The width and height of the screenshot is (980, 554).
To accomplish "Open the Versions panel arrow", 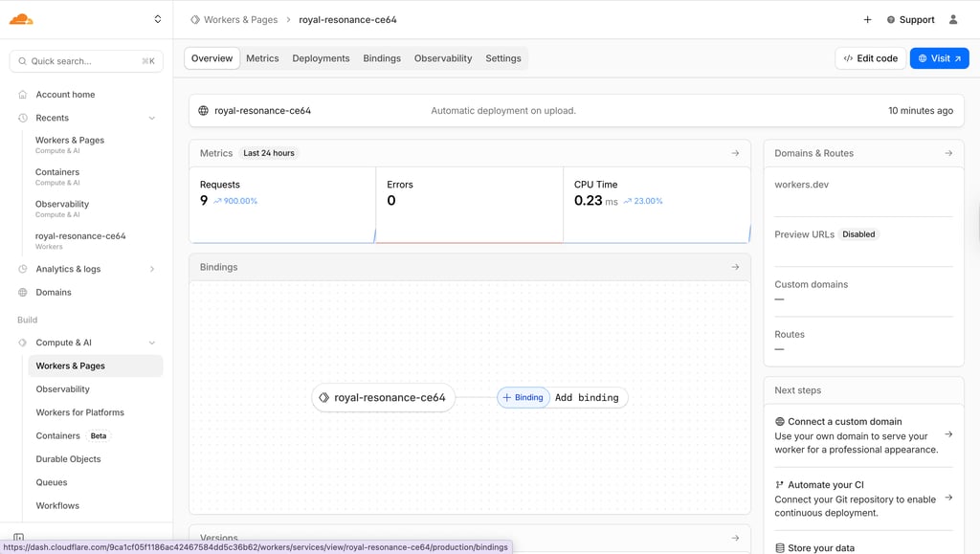I will (x=735, y=538).
